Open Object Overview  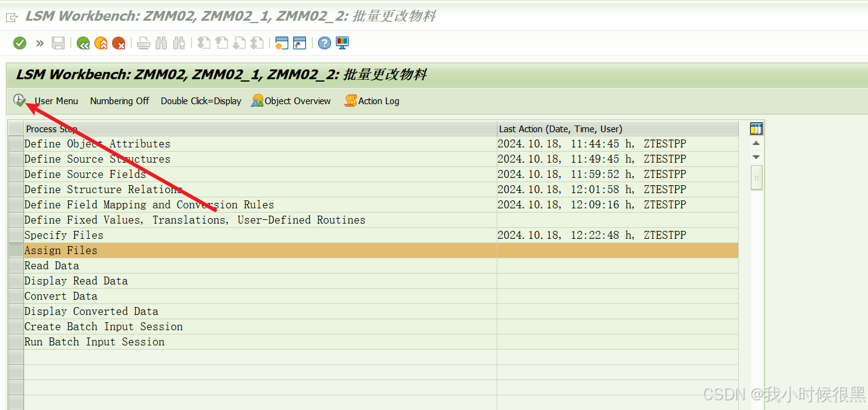[x=291, y=101]
